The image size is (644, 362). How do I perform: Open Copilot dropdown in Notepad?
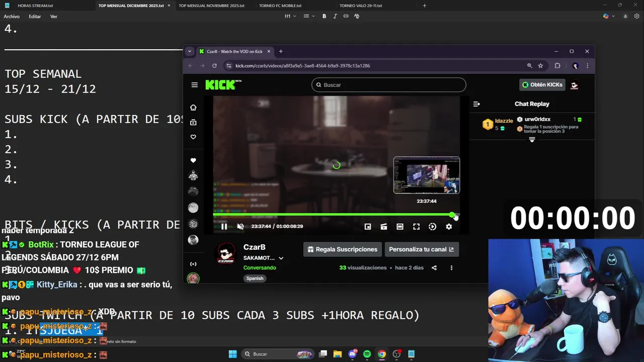[x=608, y=16]
